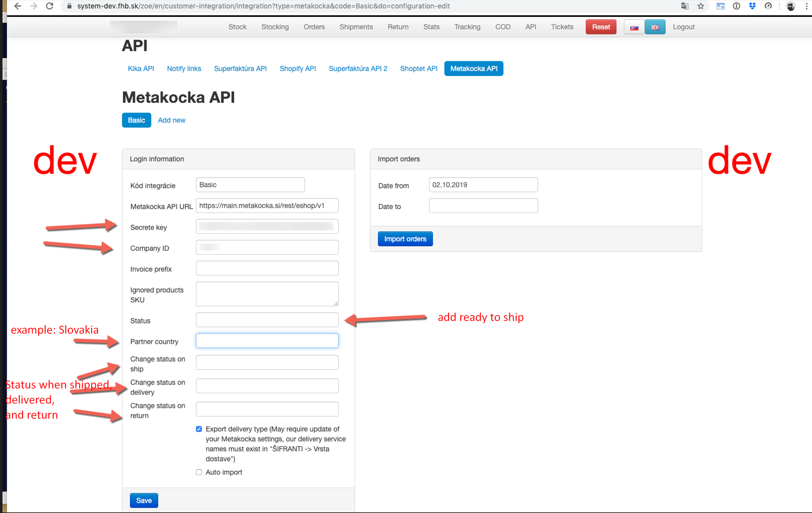Focus the Date to input field
The width and height of the screenshot is (812, 513).
pyautogui.click(x=483, y=206)
